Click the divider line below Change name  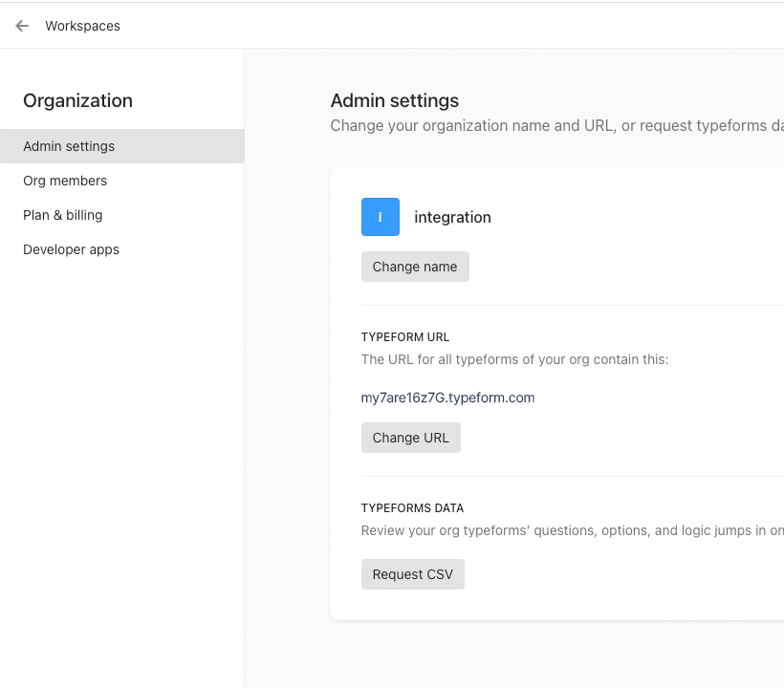point(573,305)
